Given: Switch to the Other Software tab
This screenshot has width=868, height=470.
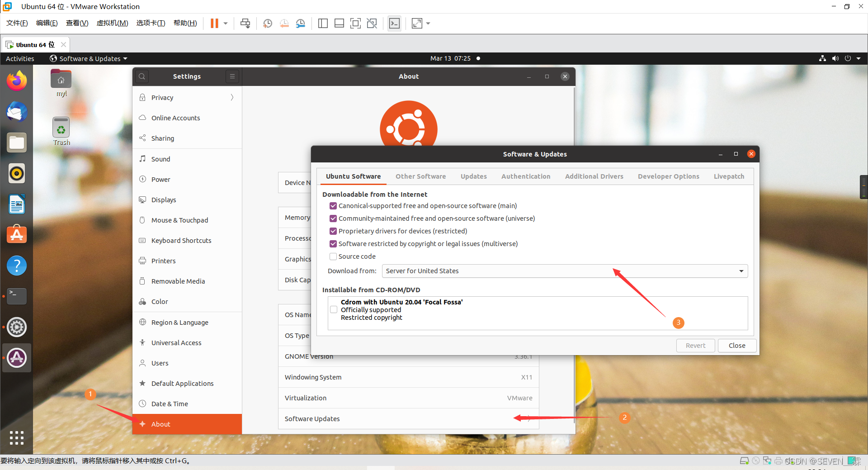Looking at the screenshot, I should tap(420, 176).
